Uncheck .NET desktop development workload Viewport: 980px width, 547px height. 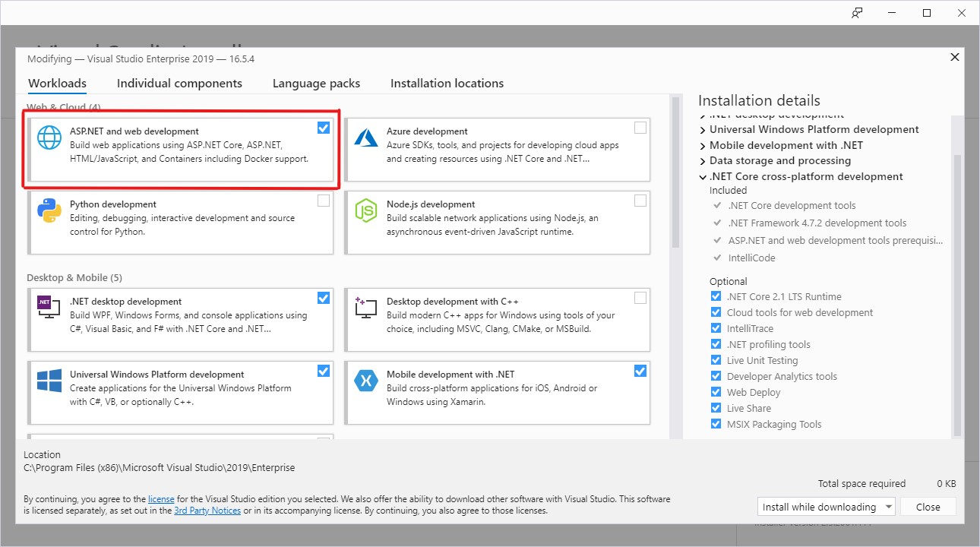pyautogui.click(x=324, y=298)
